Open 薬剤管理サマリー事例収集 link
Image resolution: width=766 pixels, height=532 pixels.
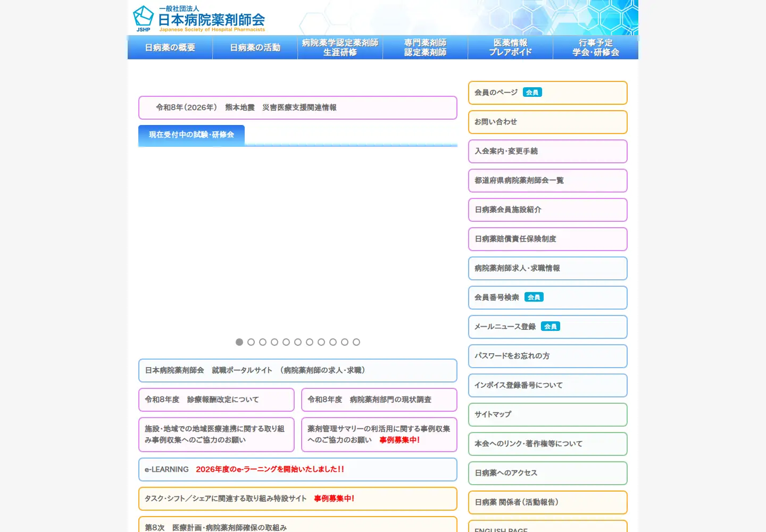click(379, 435)
